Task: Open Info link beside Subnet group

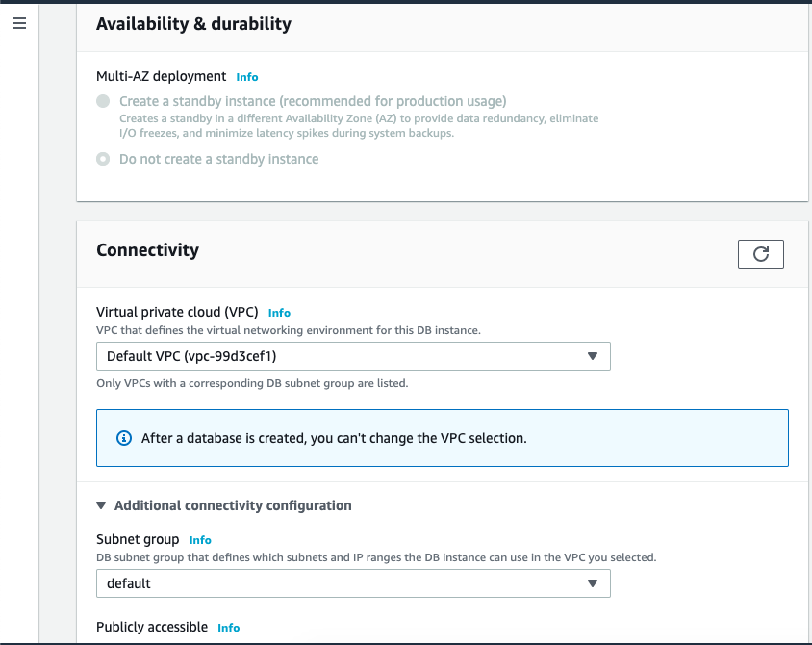Action: (x=200, y=540)
